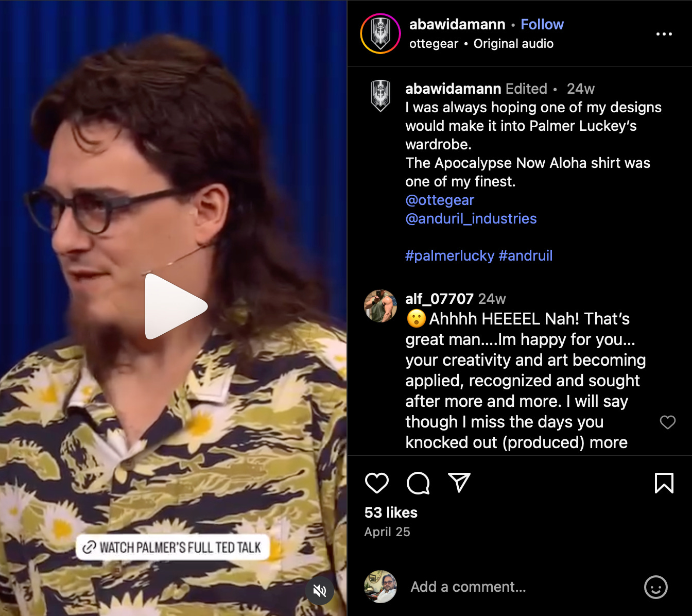Click the Watch Palmer's Full TED Talk link
Image resolution: width=692 pixels, height=616 pixels.
pos(172,547)
